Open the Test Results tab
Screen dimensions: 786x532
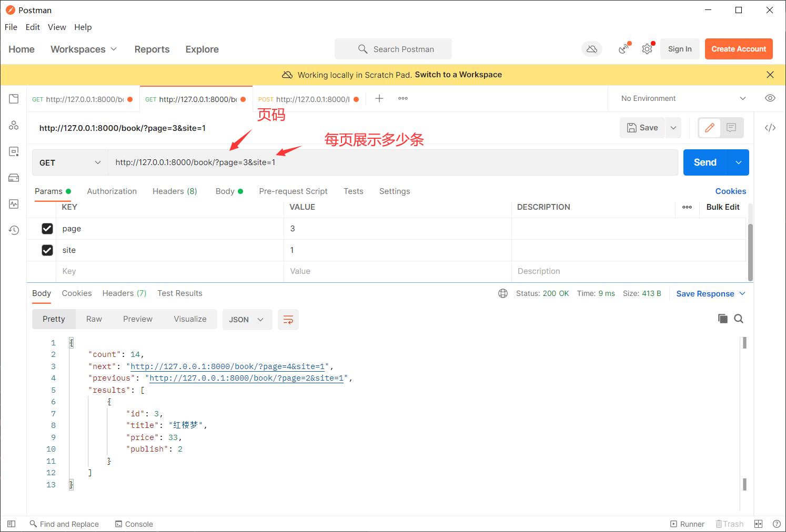click(180, 293)
